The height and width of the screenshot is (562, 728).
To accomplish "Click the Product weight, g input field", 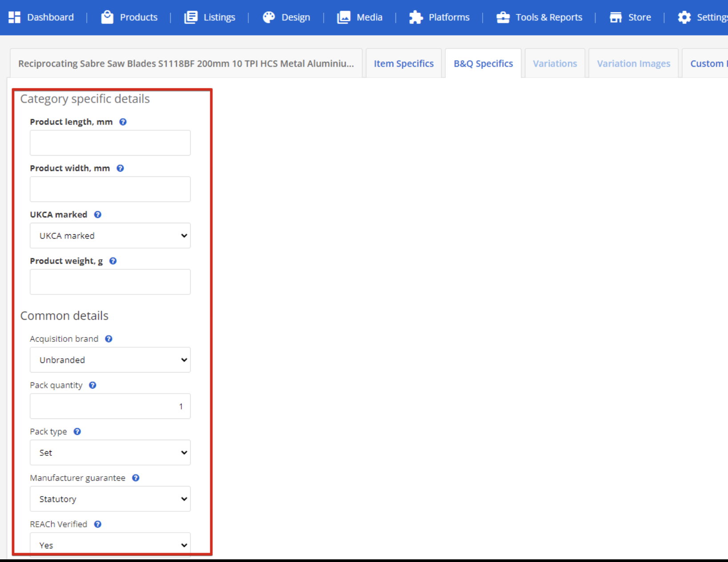I will tap(110, 282).
